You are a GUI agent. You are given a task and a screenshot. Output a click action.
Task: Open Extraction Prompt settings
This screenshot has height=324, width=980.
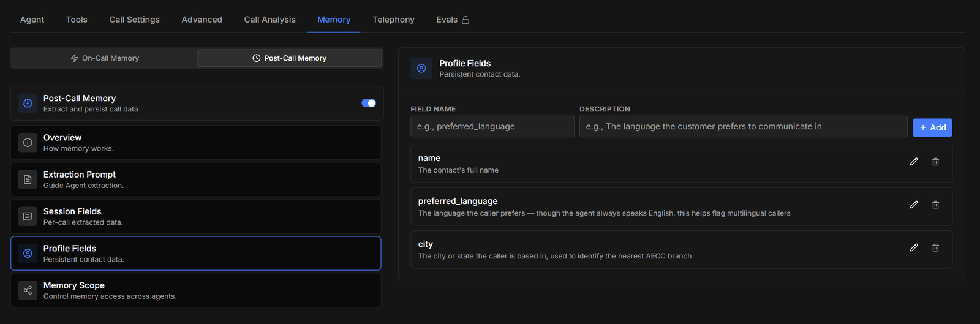(196, 179)
